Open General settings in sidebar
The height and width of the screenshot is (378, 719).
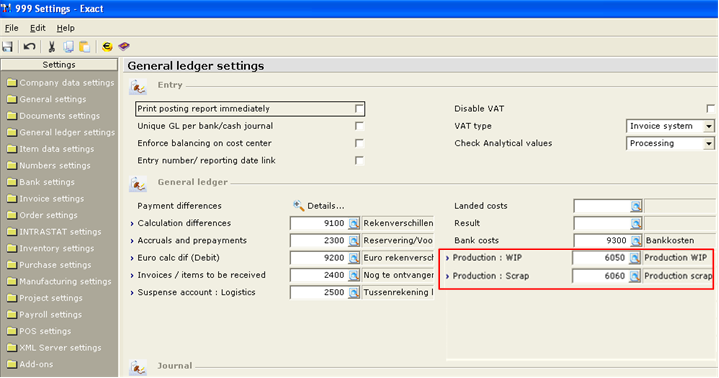tap(47, 99)
